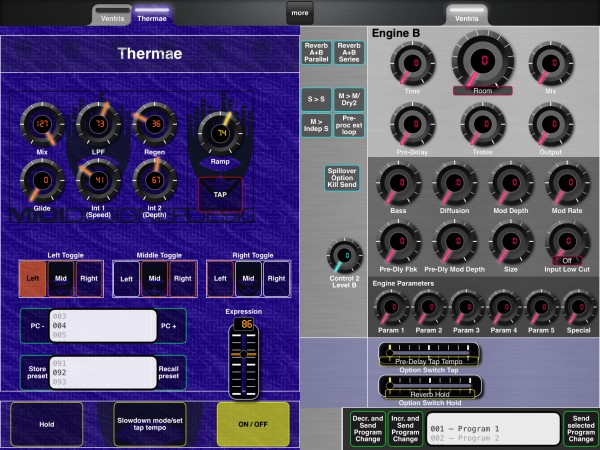Image resolution: width=600 pixels, height=450 pixels.
Task: Choose the M > M/Dry2 routing button
Action: tap(349, 99)
